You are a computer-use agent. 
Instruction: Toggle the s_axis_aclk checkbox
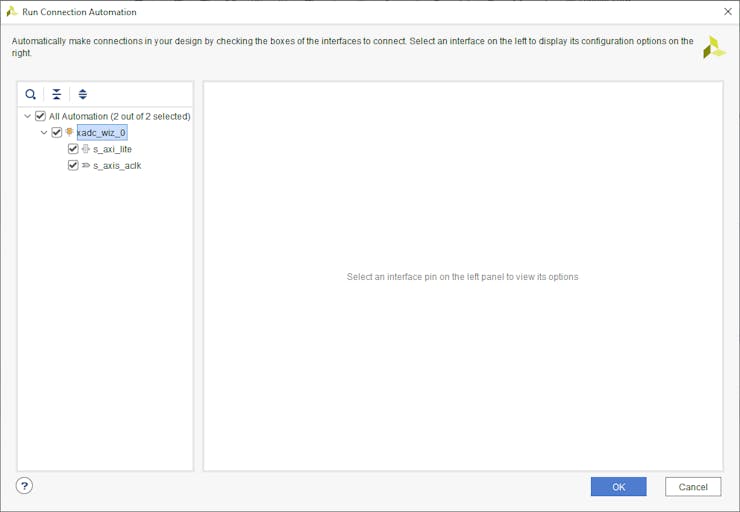tap(73, 166)
